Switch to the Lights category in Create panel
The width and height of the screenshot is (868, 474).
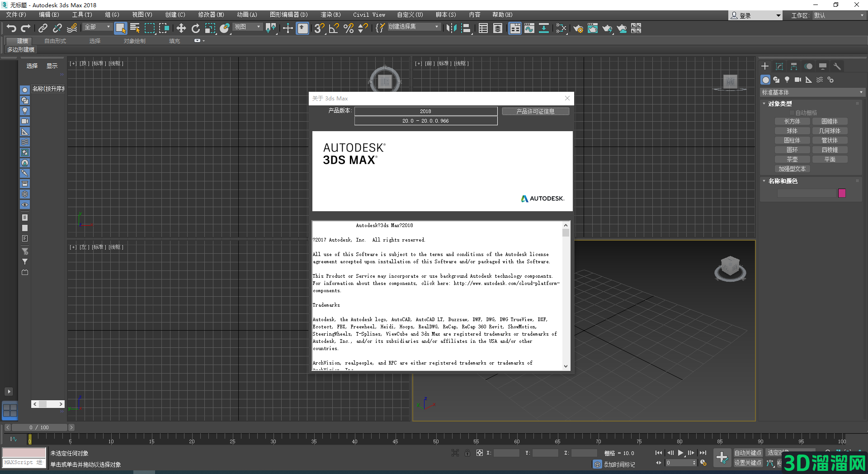(787, 80)
